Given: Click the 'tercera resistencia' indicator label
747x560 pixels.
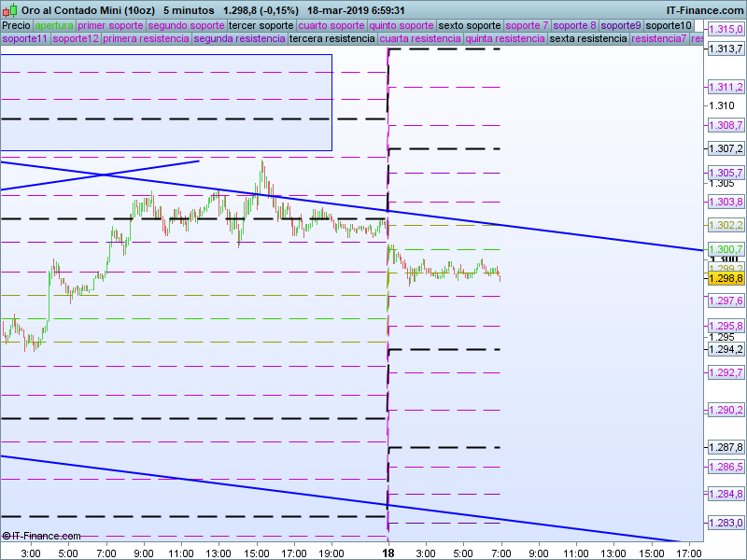Looking at the screenshot, I should coord(332,39).
